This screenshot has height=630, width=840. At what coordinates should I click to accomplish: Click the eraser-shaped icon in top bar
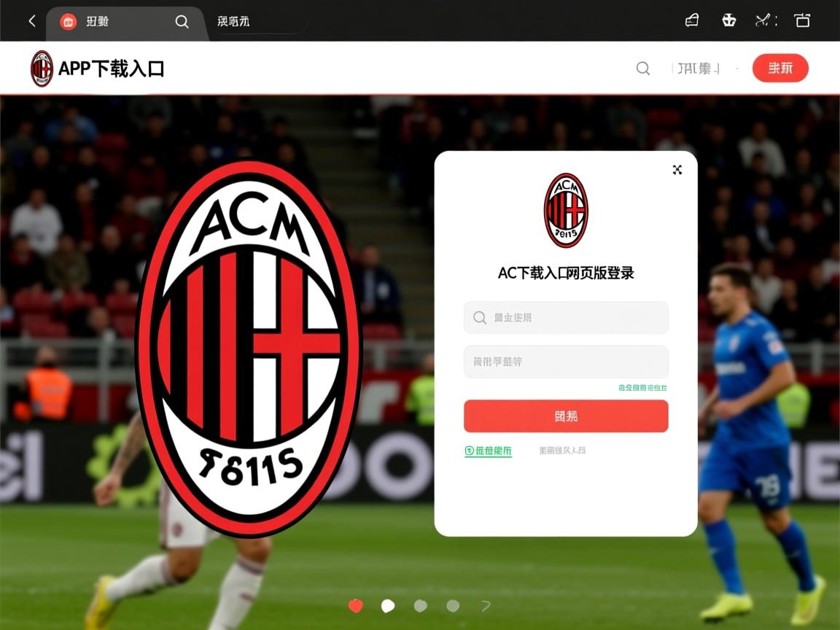click(692, 20)
